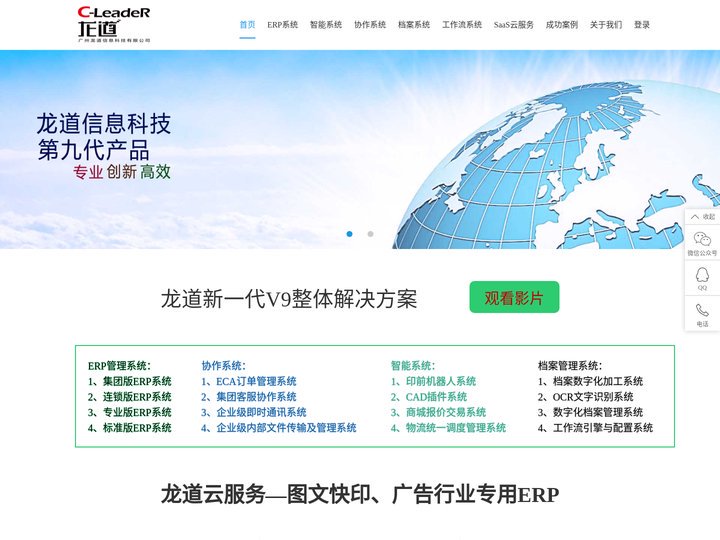
Task: Open the 关于我们 menu
Action: coord(606,25)
